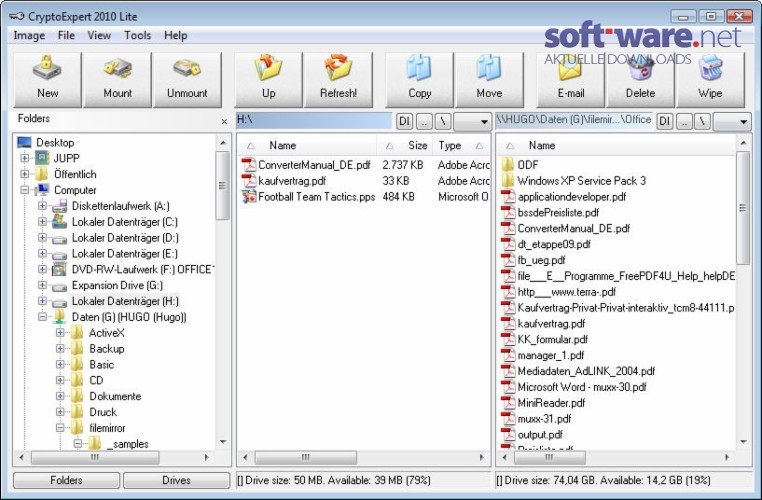Click DI button beside H:\ path
This screenshot has width=762, height=500.
click(x=404, y=121)
